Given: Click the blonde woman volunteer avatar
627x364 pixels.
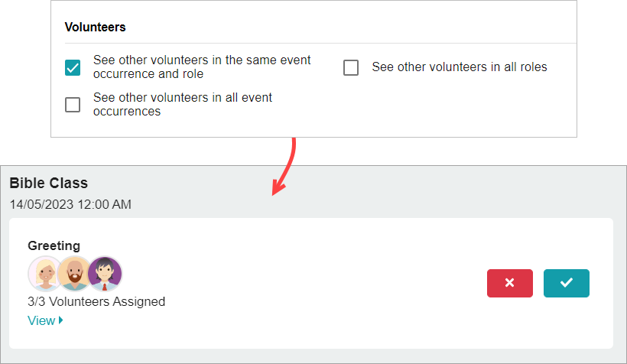Looking at the screenshot, I should pyautogui.click(x=45, y=274).
